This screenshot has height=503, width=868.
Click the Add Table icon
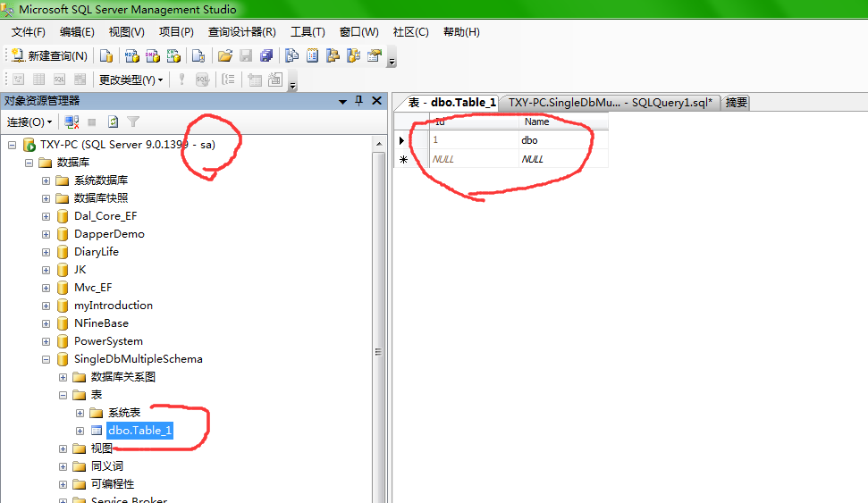[x=255, y=80]
